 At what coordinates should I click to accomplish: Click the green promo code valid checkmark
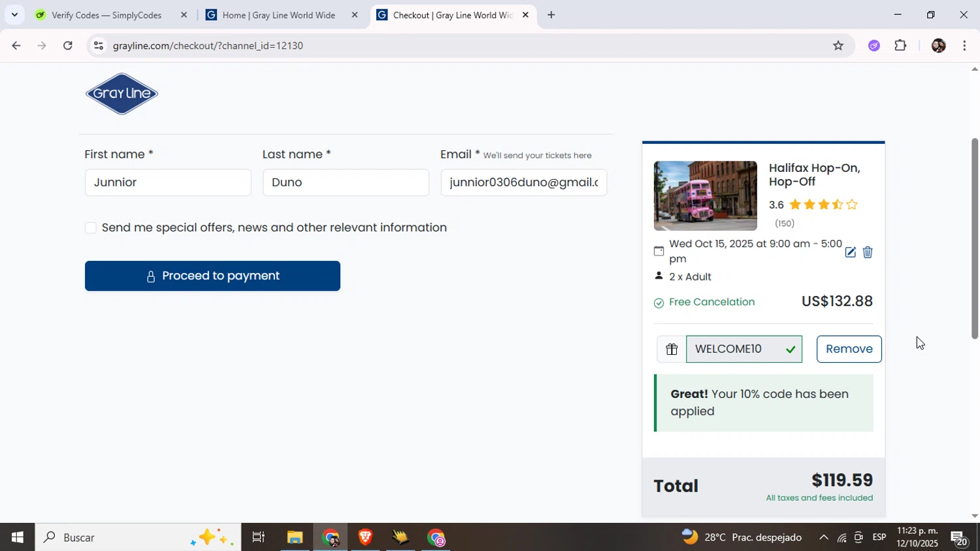tap(791, 349)
